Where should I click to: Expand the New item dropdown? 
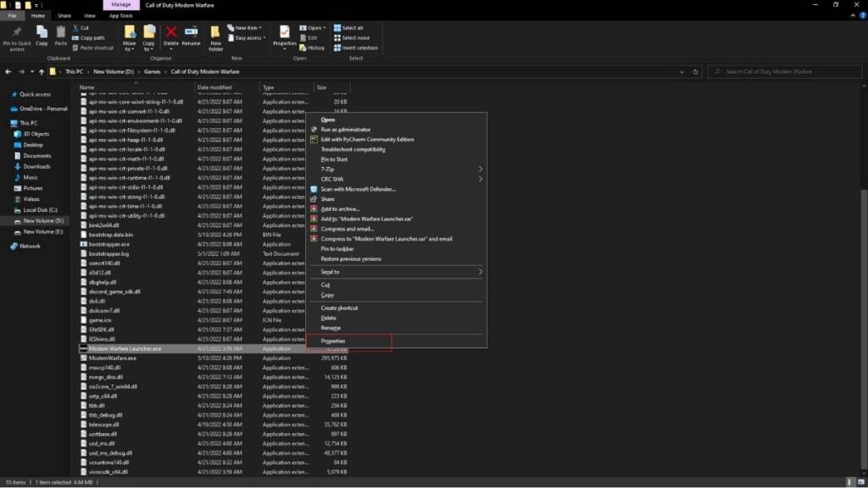pos(245,28)
